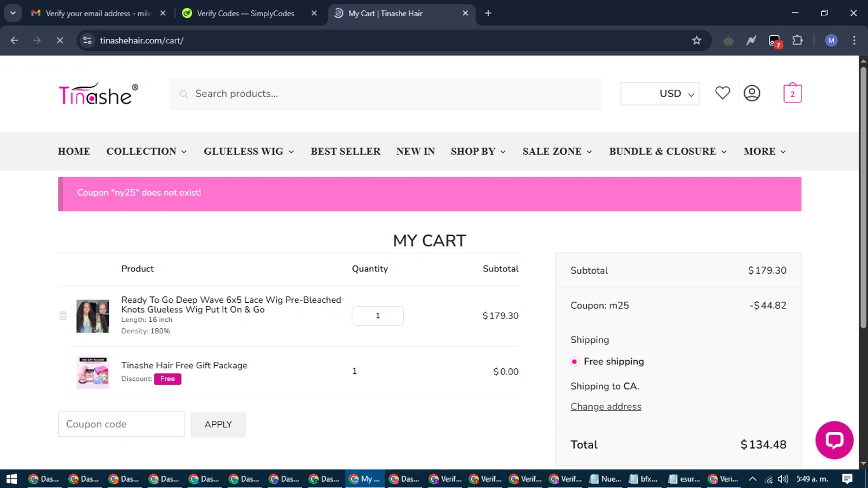Click the wig quantity field showing 1

pyautogui.click(x=378, y=315)
